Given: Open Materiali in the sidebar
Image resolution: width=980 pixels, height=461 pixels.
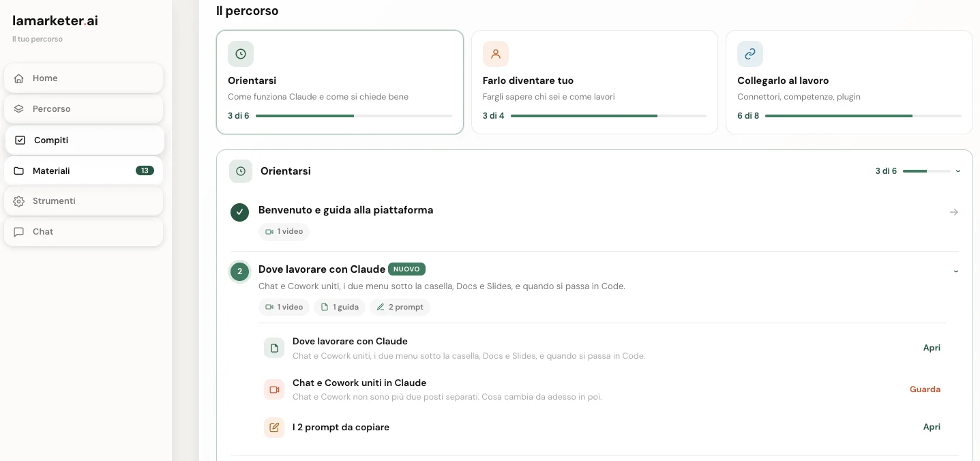Looking at the screenshot, I should point(84,171).
